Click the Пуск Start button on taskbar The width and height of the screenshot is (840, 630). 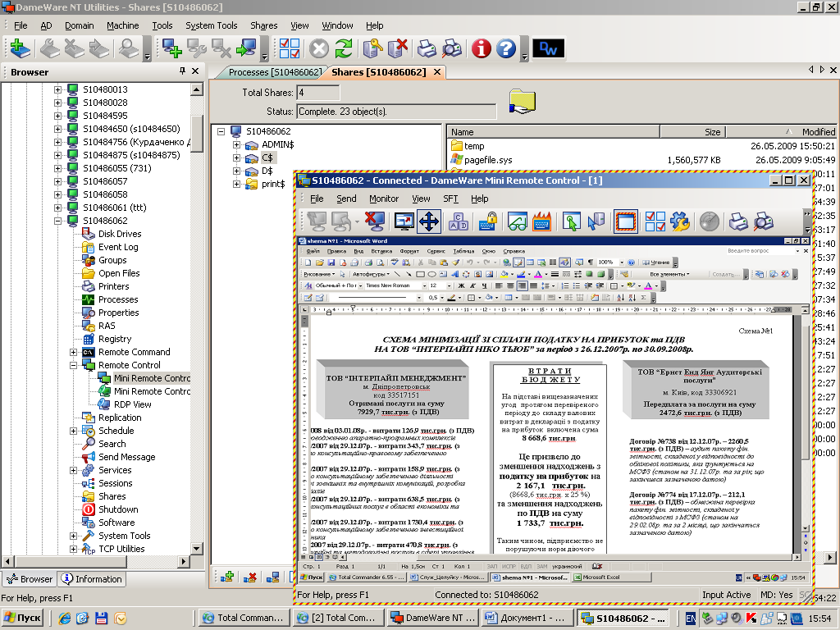pos(23,618)
